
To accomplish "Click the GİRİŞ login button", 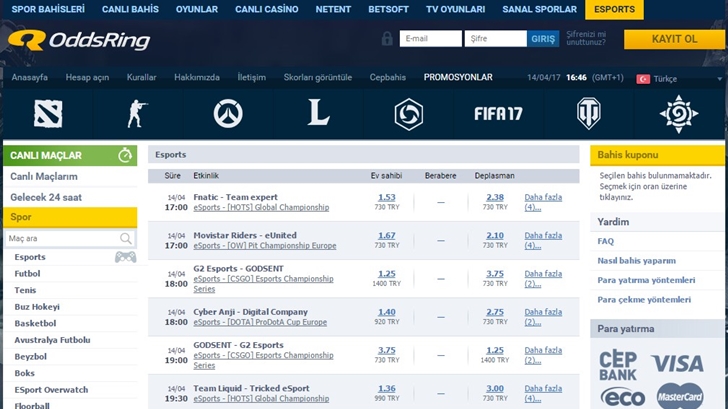I will (543, 39).
